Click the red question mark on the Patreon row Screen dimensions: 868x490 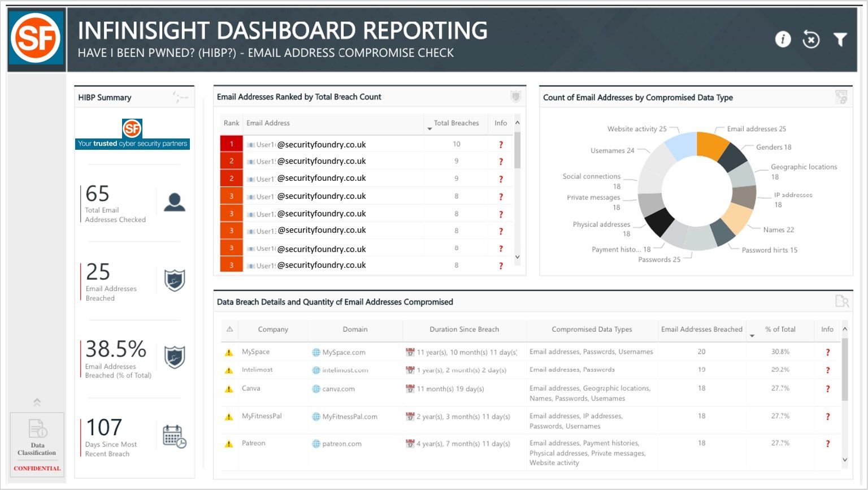[x=828, y=444]
